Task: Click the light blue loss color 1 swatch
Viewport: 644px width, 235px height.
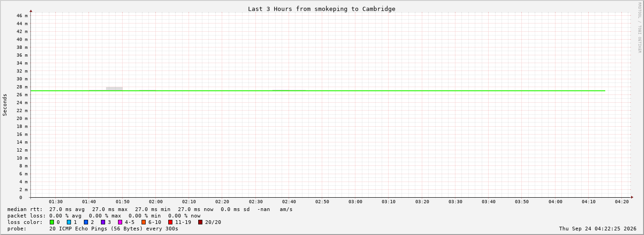Action: click(x=69, y=222)
